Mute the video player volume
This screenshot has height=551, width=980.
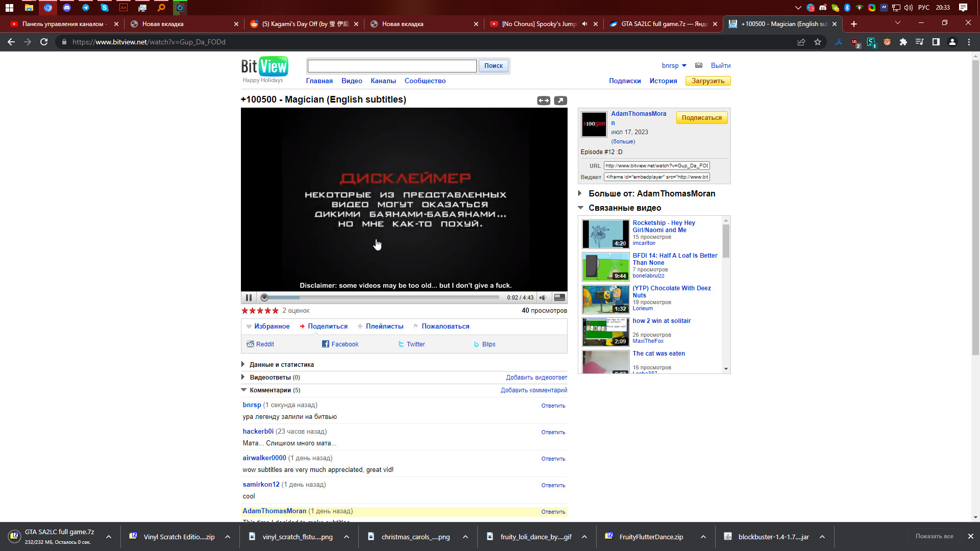click(x=543, y=297)
